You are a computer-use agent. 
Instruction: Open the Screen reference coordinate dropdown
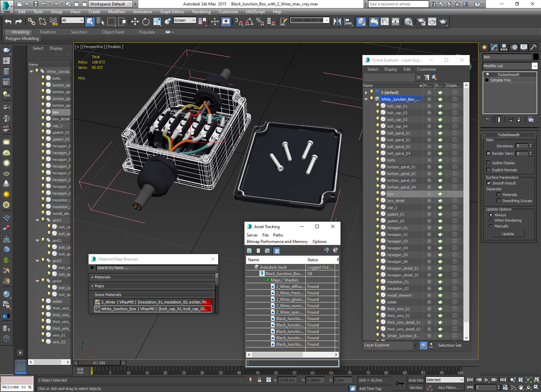pos(185,20)
